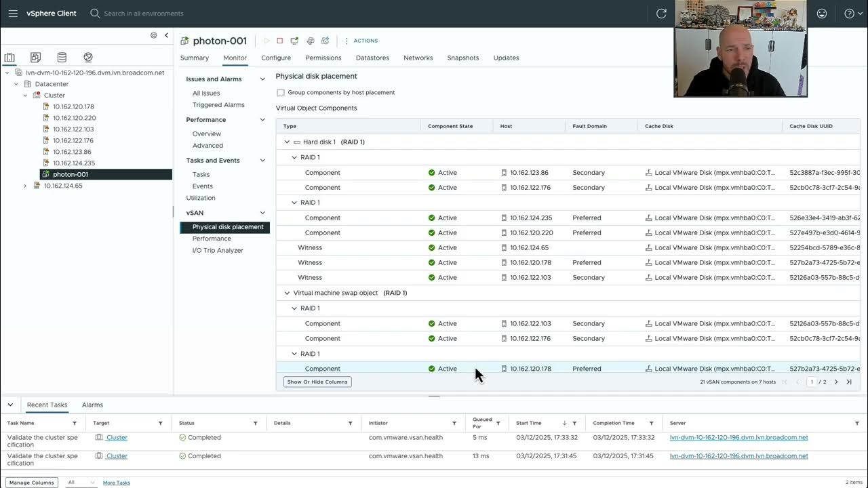Open the Networking inventory view icon
The height and width of the screenshot is (488, 868).
pyautogui.click(x=88, y=58)
